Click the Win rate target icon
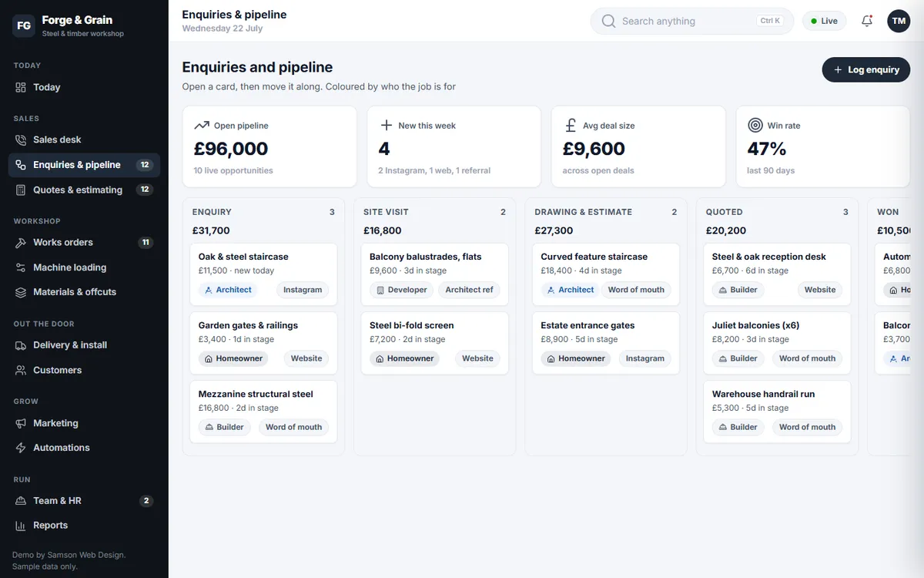The height and width of the screenshot is (578, 924). click(x=755, y=125)
